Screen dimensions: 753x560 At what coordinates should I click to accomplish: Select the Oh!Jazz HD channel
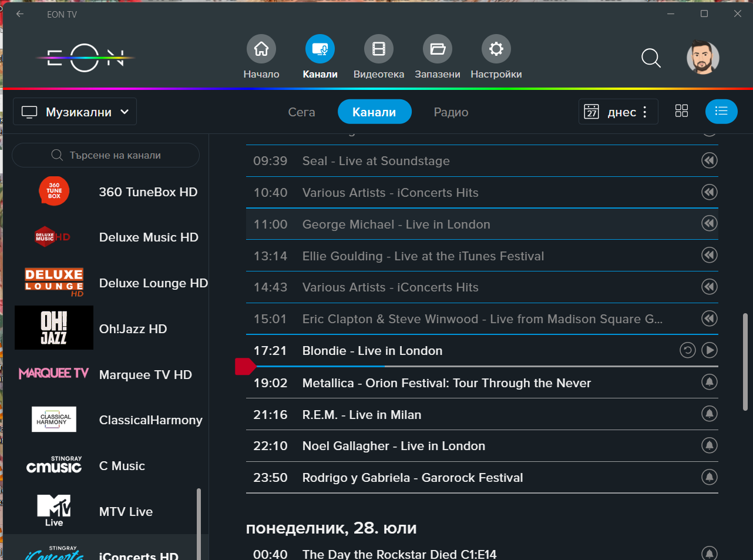coord(106,328)
